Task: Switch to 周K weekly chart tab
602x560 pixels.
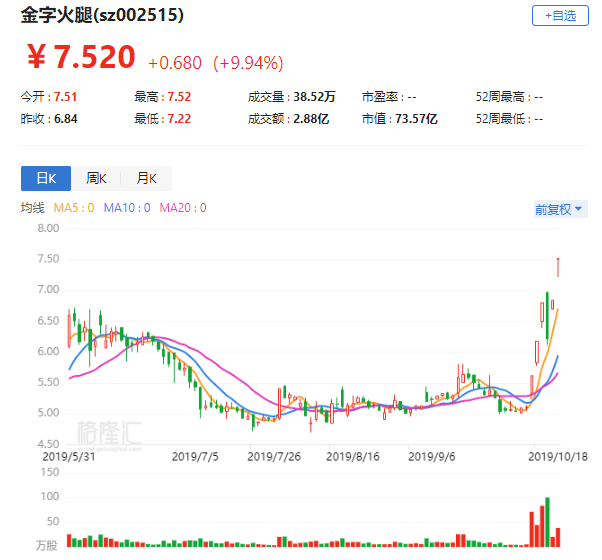Action: [96, 178]
